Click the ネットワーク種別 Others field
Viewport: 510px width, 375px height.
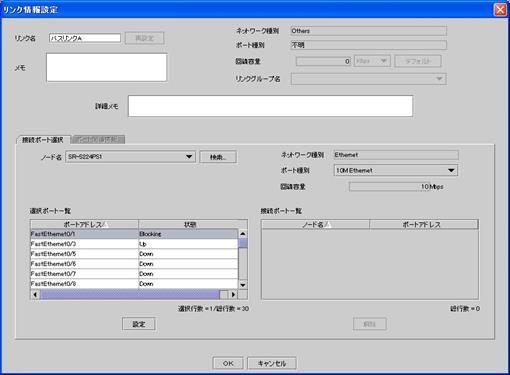368,31
